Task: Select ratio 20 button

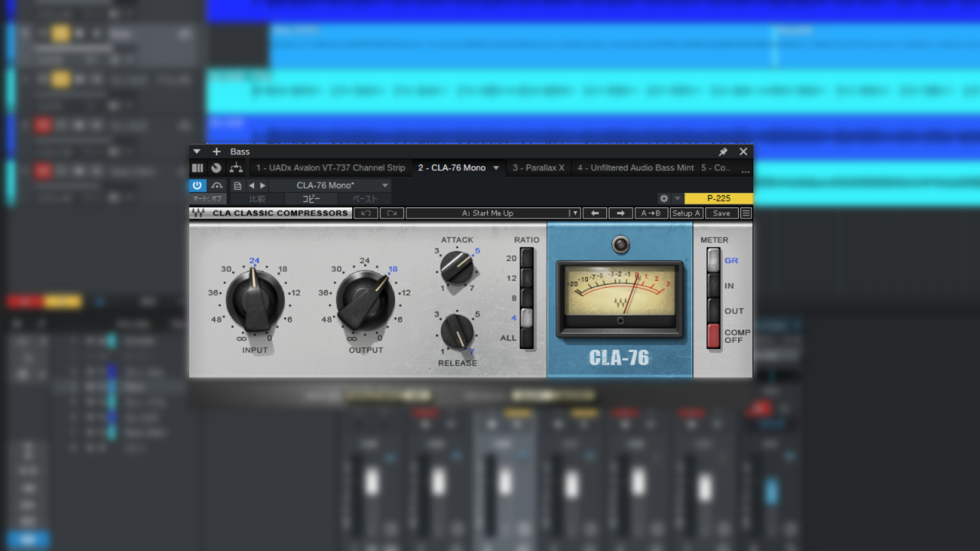Action: pos(527,258)
